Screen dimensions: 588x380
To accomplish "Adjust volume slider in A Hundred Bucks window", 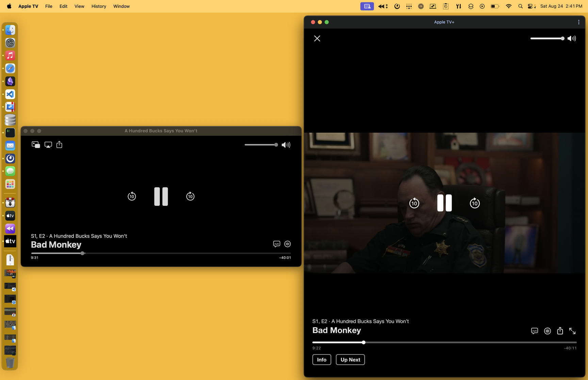I will [261, 145].
